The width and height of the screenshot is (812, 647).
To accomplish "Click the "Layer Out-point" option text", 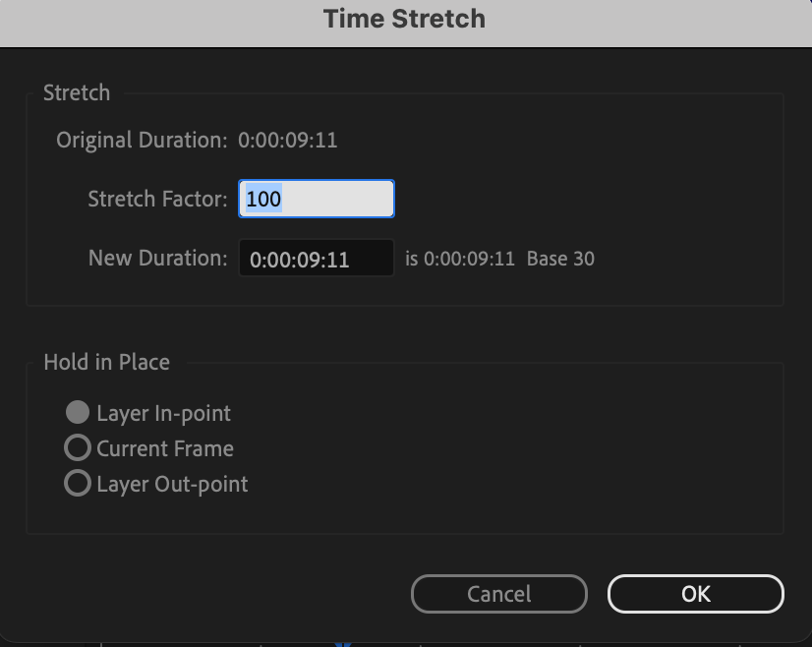I will click(172, 484).
